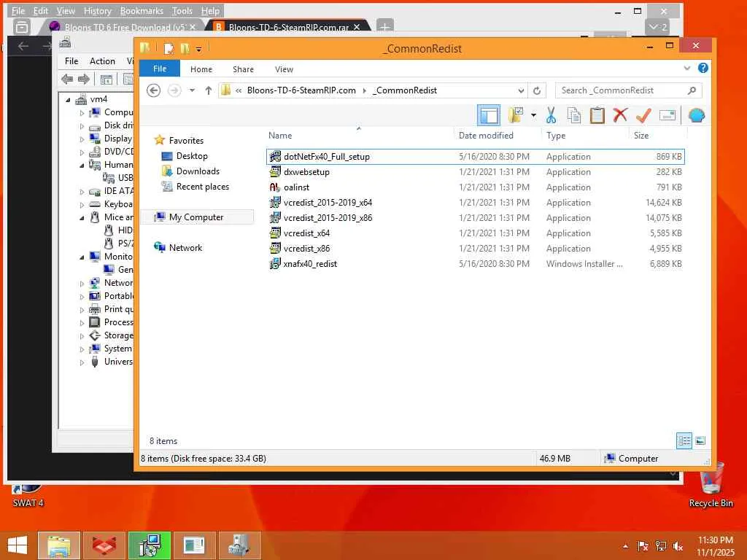The height and width of the screenshot is (560, 747).
Task: Open the Home ribbon tab
Action: [x=201, y=69]
